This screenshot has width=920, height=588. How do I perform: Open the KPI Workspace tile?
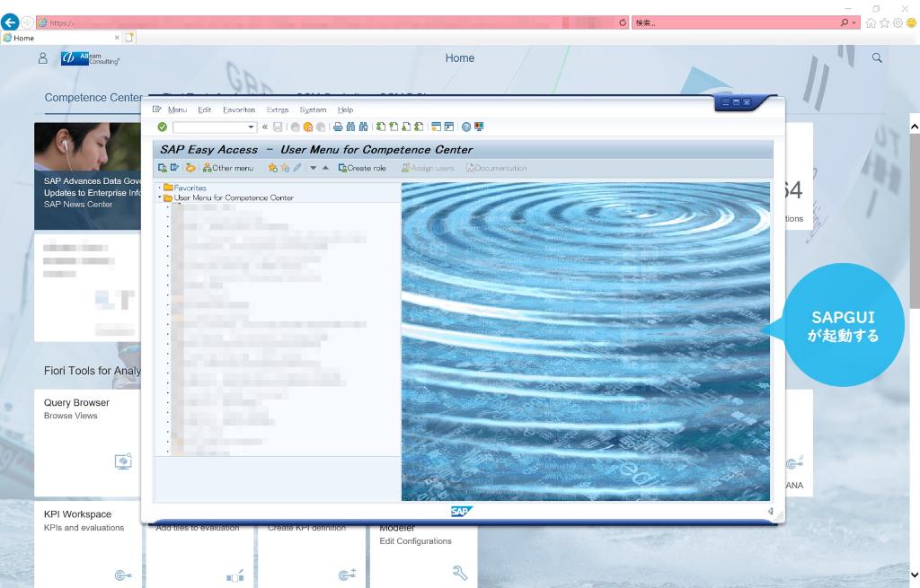pos(87,544)
